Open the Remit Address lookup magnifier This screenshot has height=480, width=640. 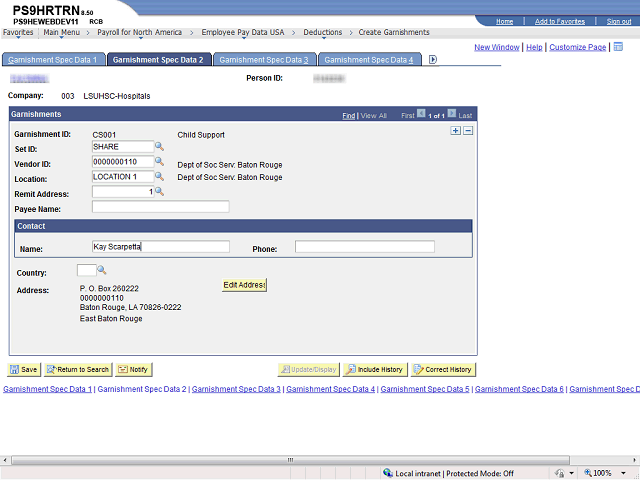tap(159, 191)
